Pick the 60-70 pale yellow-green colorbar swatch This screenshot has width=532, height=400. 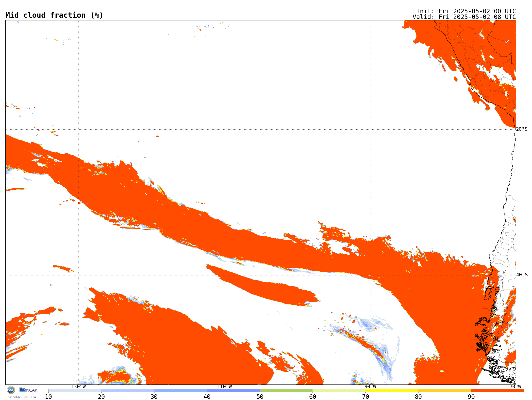pyautogui.click(x=339, y=391)
